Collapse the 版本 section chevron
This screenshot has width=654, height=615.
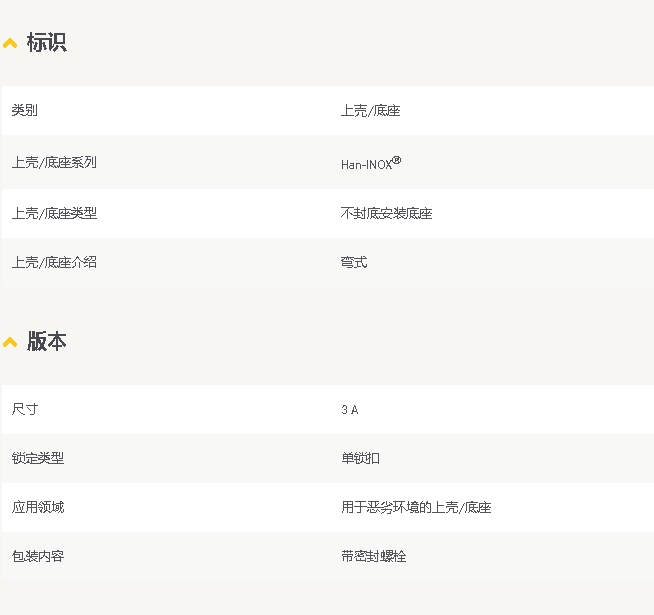coord(10,343)
